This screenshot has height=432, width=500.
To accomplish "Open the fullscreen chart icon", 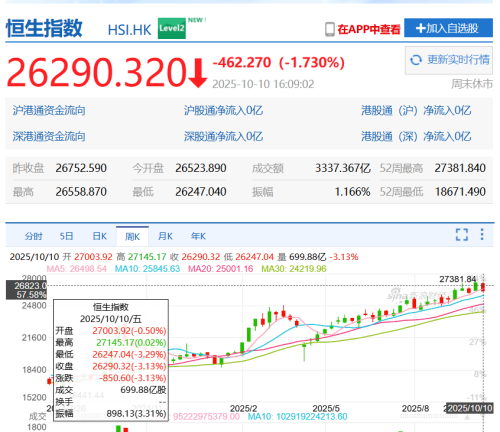I will 462,235.
